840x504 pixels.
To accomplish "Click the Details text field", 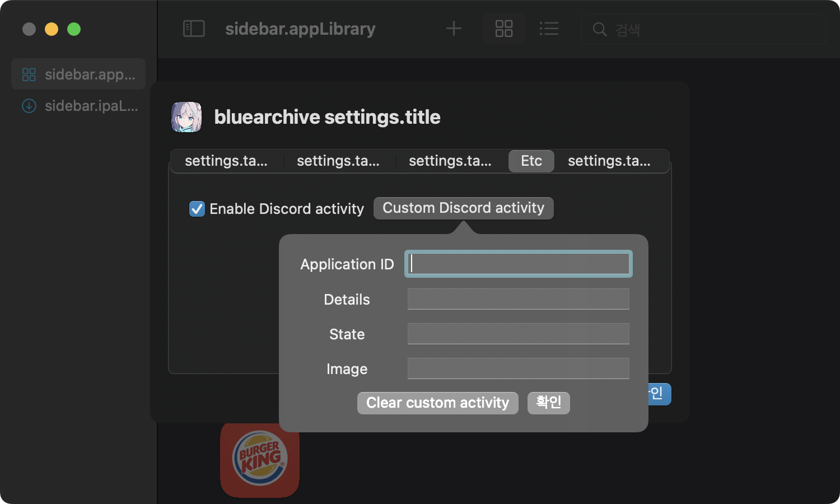I will pos(519,299).
